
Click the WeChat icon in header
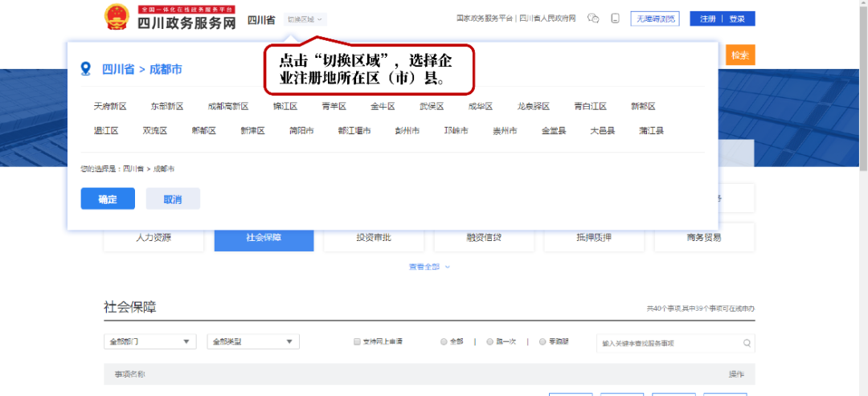pos(593,18)
